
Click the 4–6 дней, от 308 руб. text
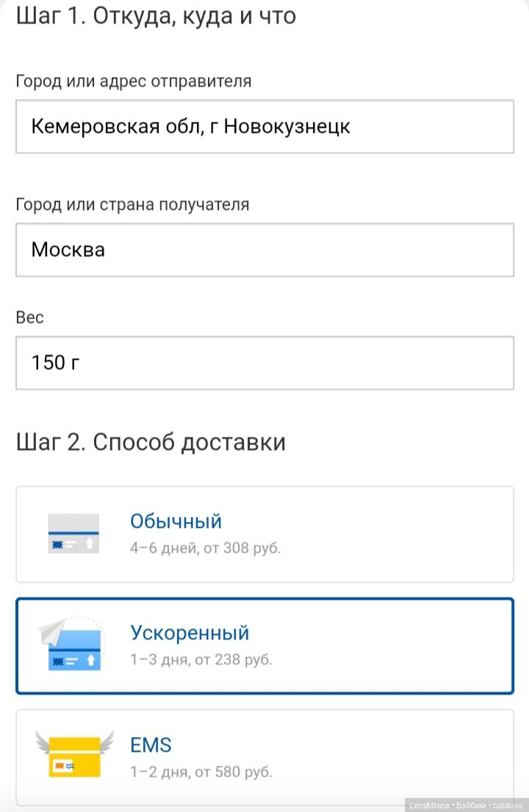point(205,548)
